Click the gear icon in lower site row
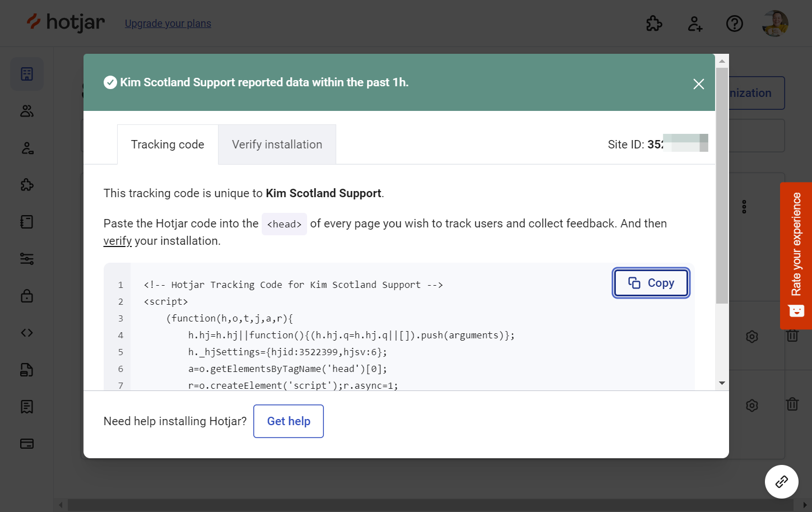The height and width of the screenshot is (512, 812). pyautogui.click(x=752, y=405)
